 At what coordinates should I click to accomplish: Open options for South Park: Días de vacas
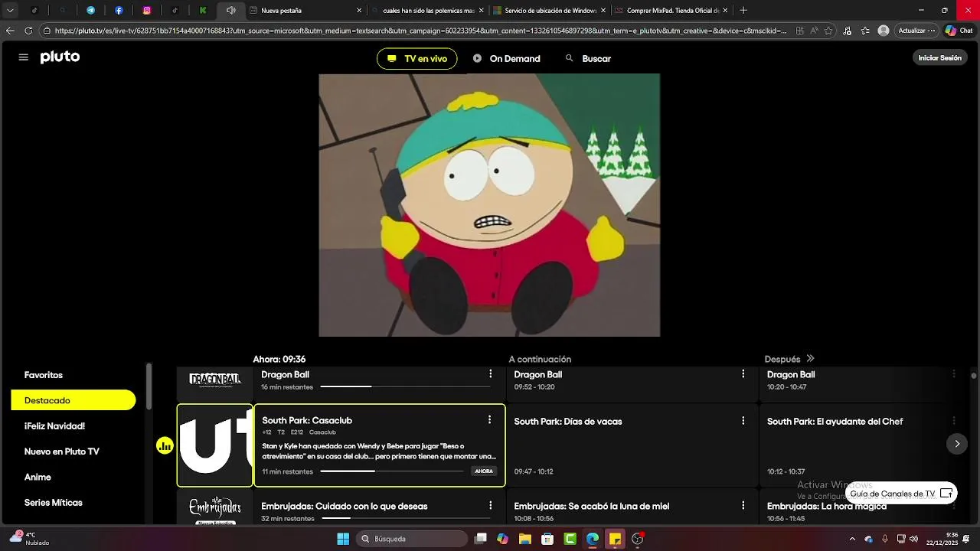pos(743,421)
